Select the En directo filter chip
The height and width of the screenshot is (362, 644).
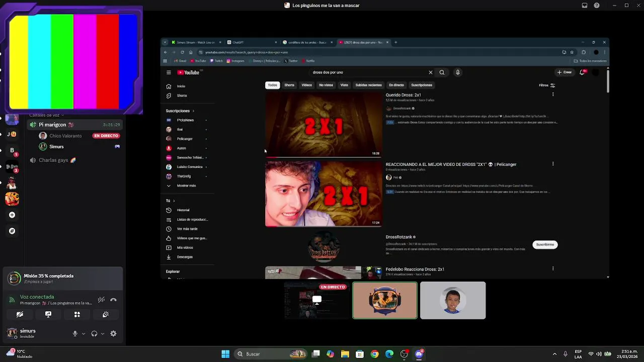(396, 85)
